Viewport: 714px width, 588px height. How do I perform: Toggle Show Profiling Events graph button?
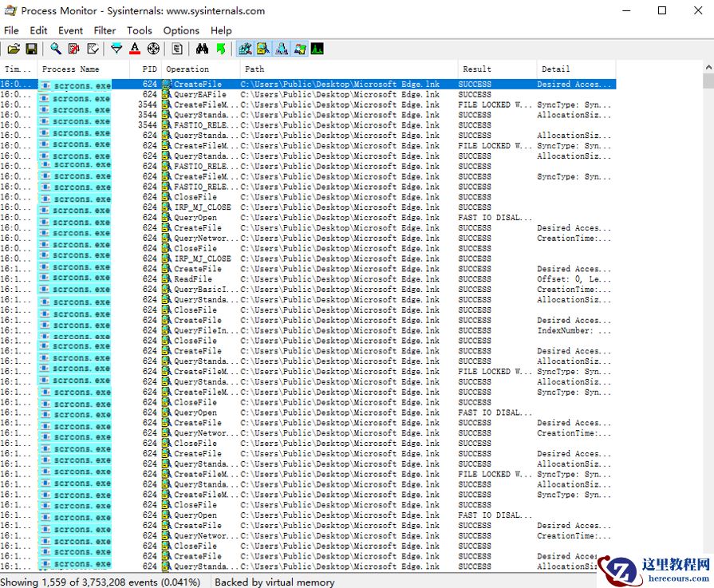pyautogui.click(x=318, y=49)
